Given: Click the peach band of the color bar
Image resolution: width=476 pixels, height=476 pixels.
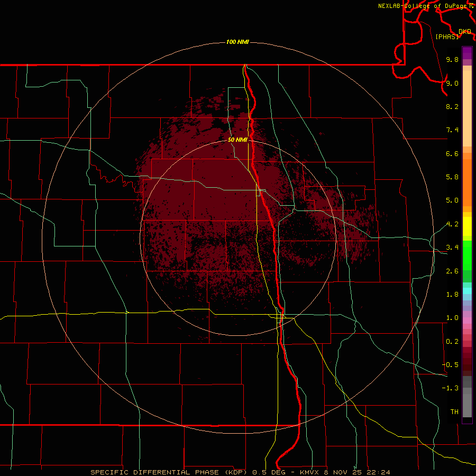Looking at the screenshot, I should pyautogui.click(x=467, y=108).
